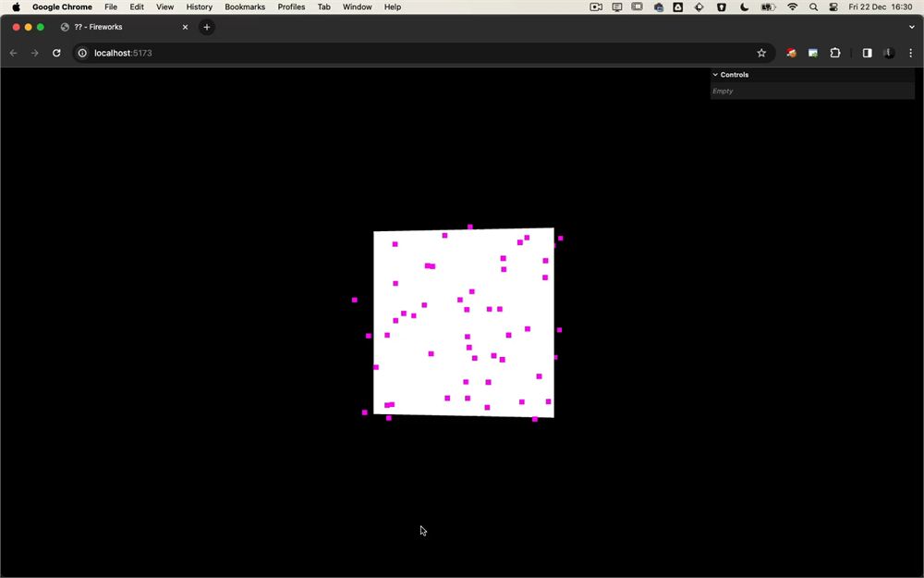Open Chrome's three-dot menu

pyautogui.click(x=910, y=53)
